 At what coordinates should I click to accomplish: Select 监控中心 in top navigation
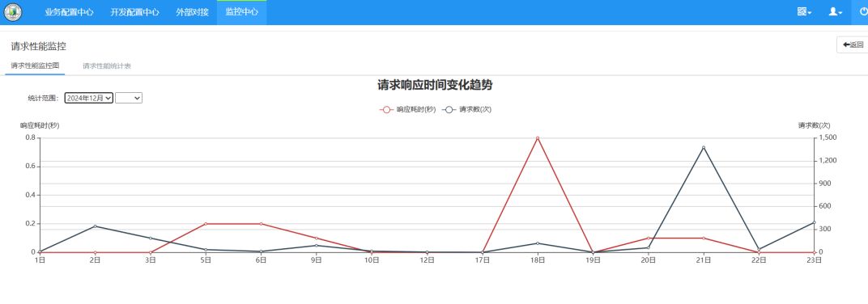click(241, 12)
